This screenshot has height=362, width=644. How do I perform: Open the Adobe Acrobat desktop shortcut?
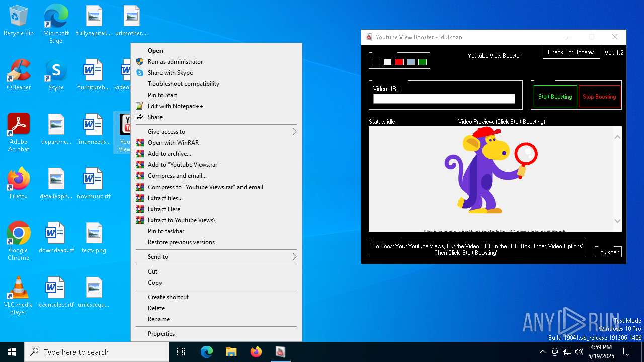(x=19, y=133)
